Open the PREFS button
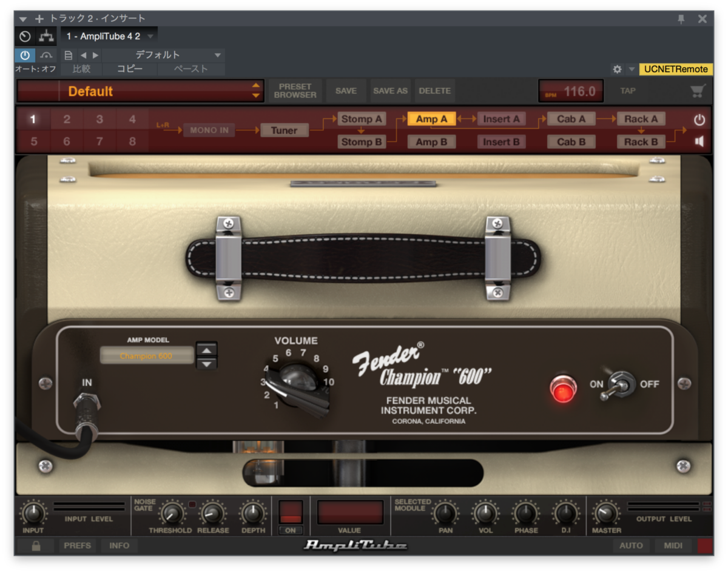 [x=77, y=546]
